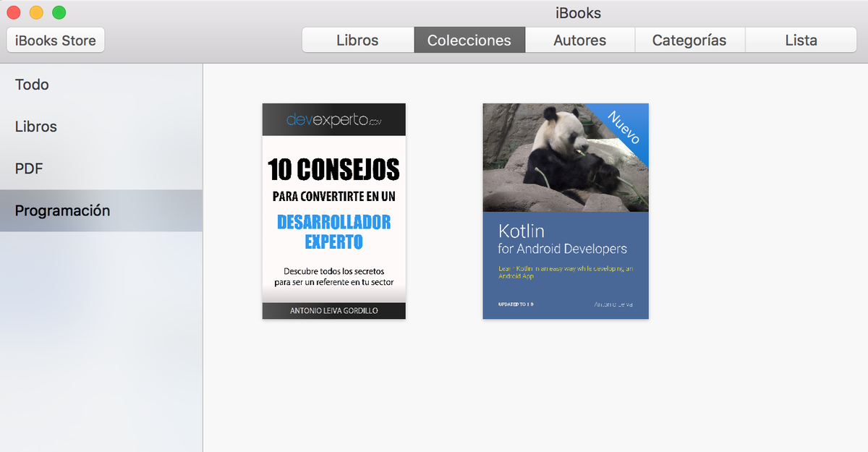Open the 10 Consejos book cover
The image size is (868, 452).
[334, 211]
